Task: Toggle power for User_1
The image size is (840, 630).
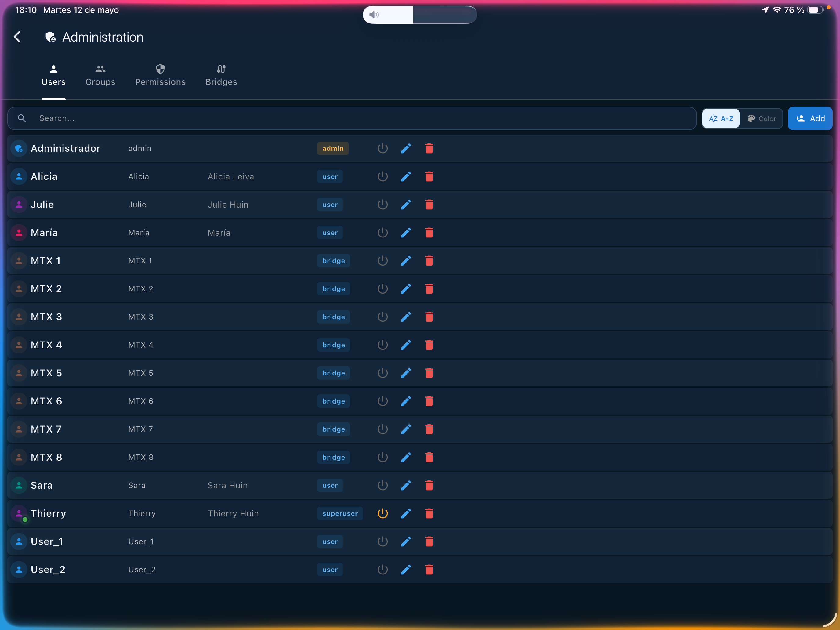Action: (382, 542)
